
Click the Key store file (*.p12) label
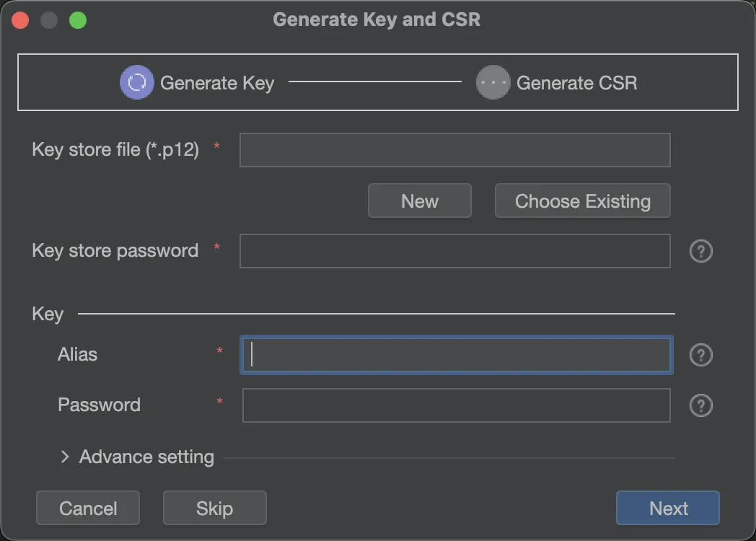point(115,150)
